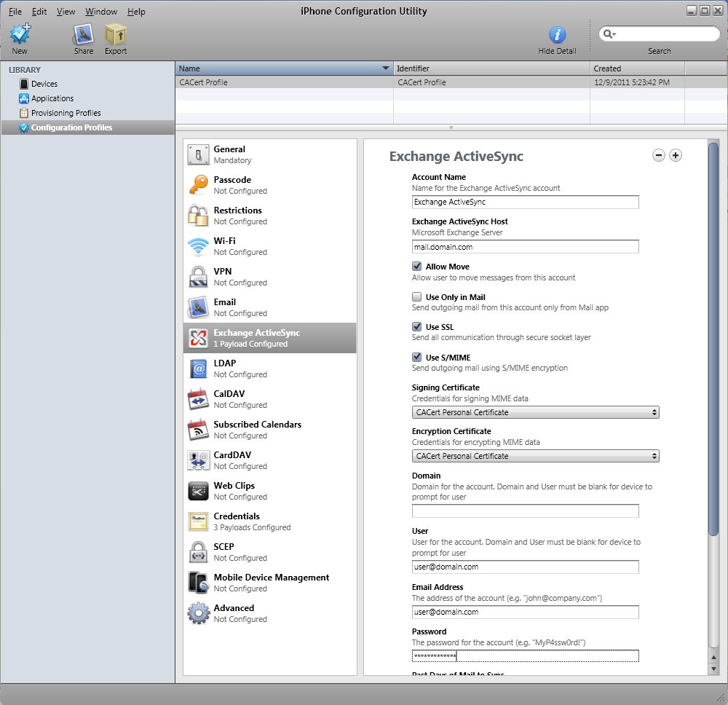Select the Web Clips payload icon

pos(199,491)
